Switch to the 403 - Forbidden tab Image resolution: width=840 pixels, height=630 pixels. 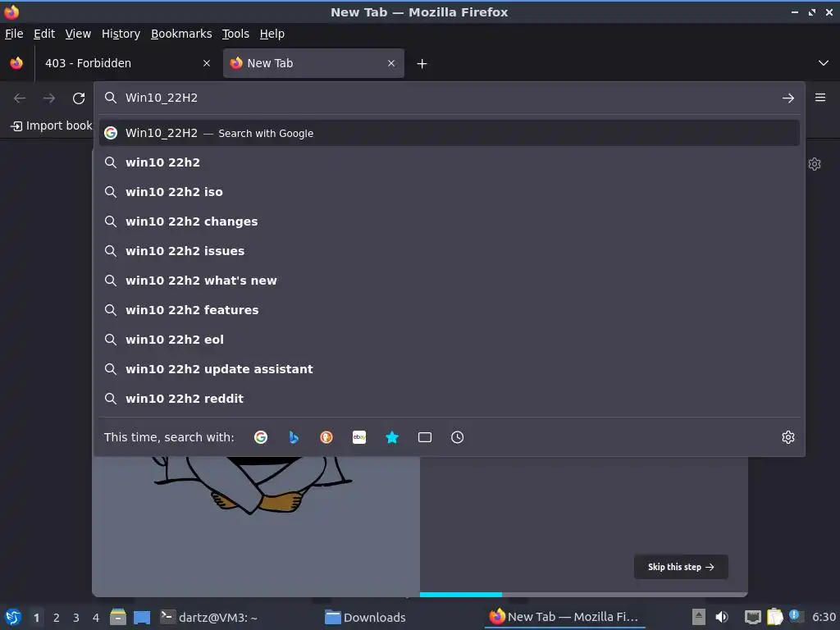pos(127,63)
